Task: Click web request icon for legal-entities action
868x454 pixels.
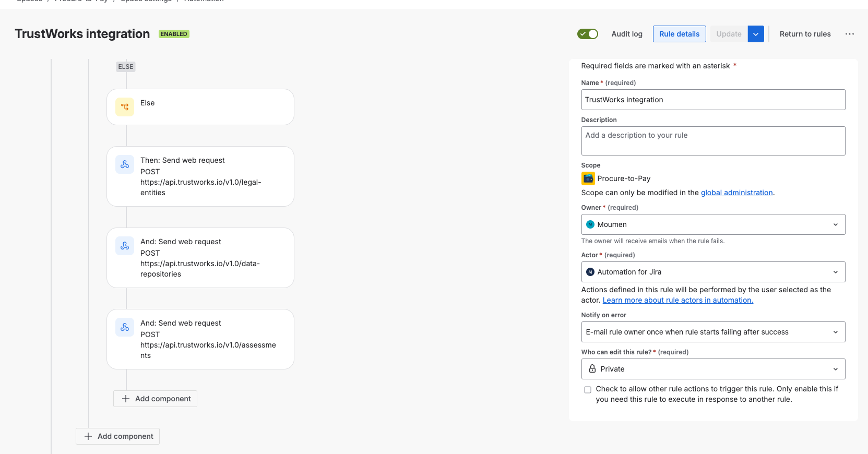Action: click(125, 164)
